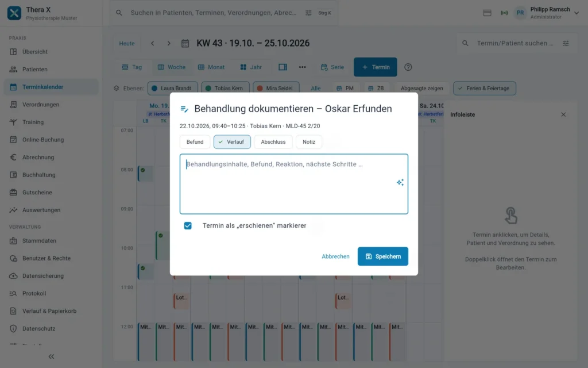Click the + Termin button
Screen dimensions: 588x368
click(376, 67)
